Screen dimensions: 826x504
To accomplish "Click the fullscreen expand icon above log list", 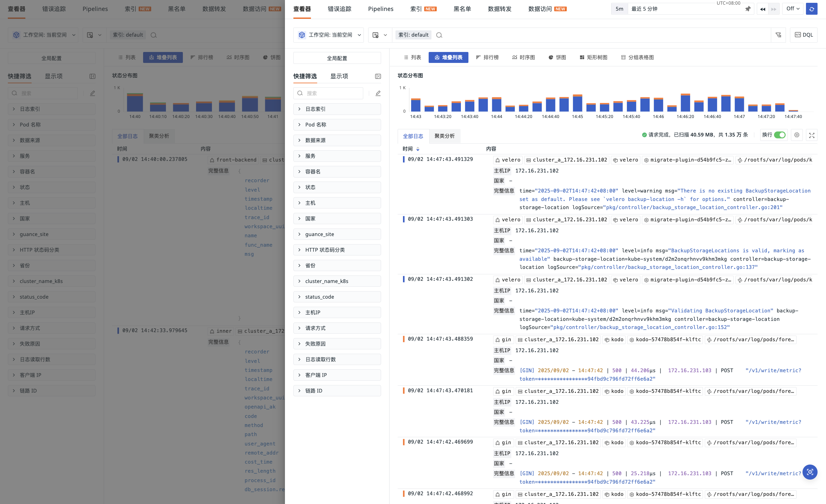I will [812, 135].
